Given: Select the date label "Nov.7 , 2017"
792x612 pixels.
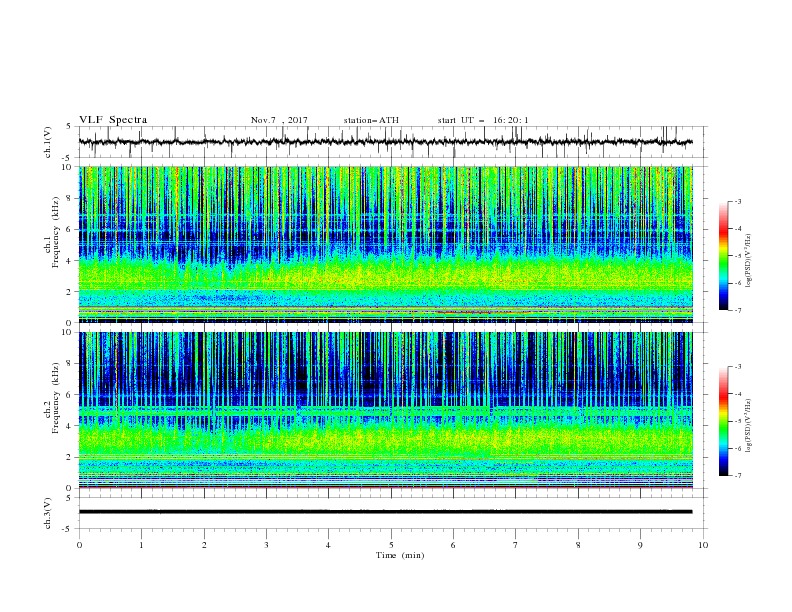Looking at the screenshot, I should [x=279, y=120].
